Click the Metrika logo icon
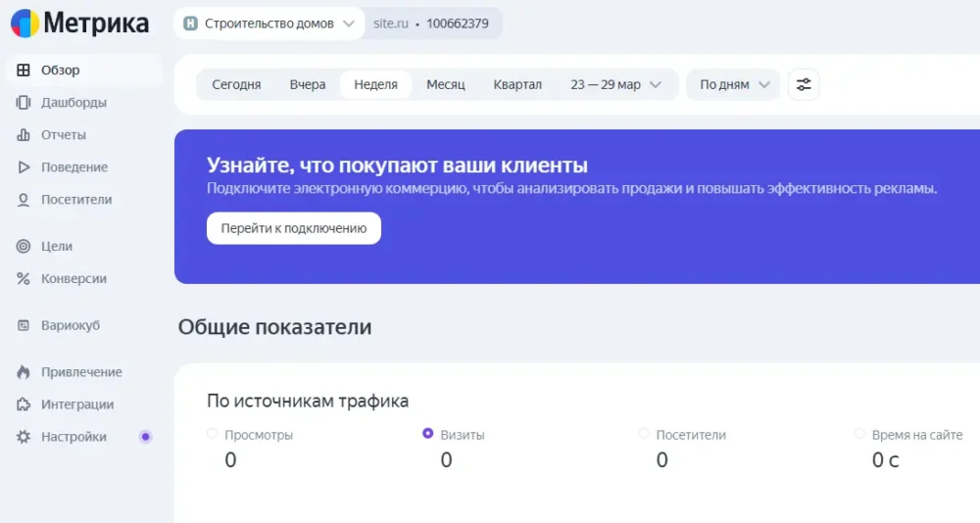The height and width of the screenshot is (523, 980). click(x=25, y=24)
